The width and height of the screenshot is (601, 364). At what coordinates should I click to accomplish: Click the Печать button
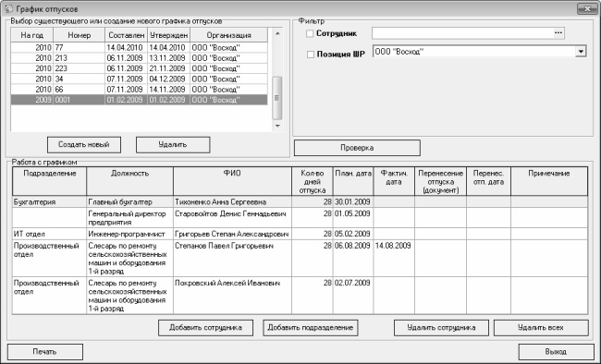(45, 352)
